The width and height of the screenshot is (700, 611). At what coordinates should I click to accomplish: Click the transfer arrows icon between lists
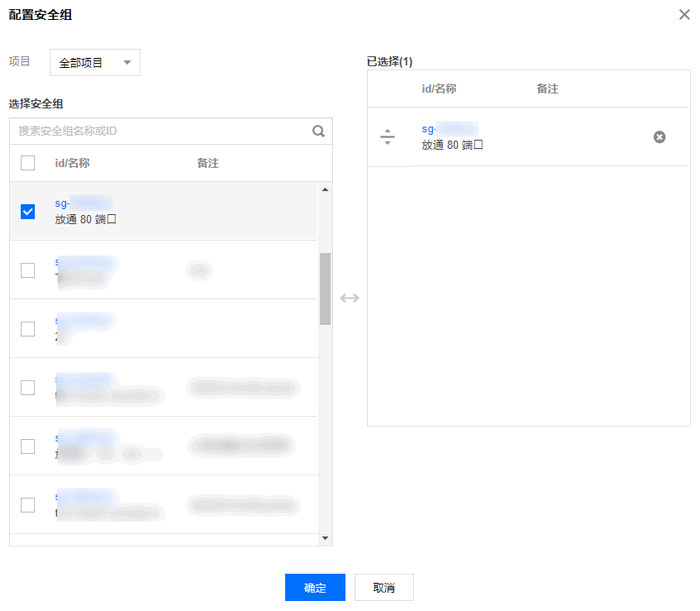pos(349,298)
